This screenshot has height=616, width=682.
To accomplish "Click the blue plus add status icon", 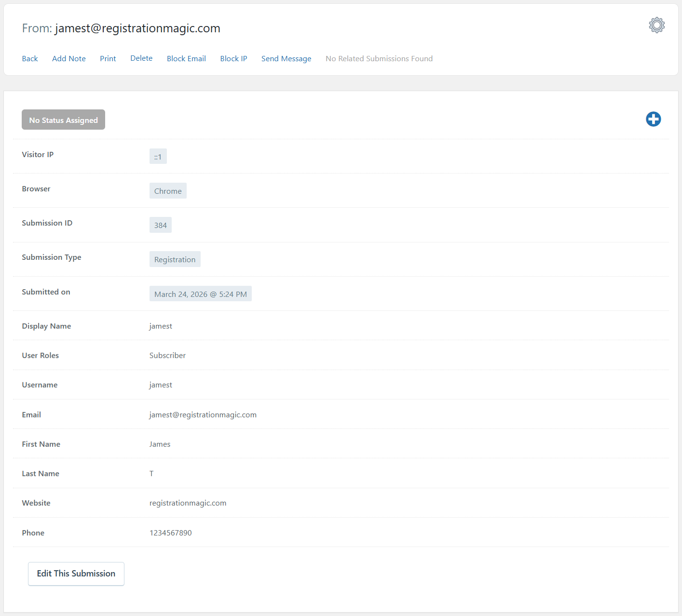I will (653, 119).
